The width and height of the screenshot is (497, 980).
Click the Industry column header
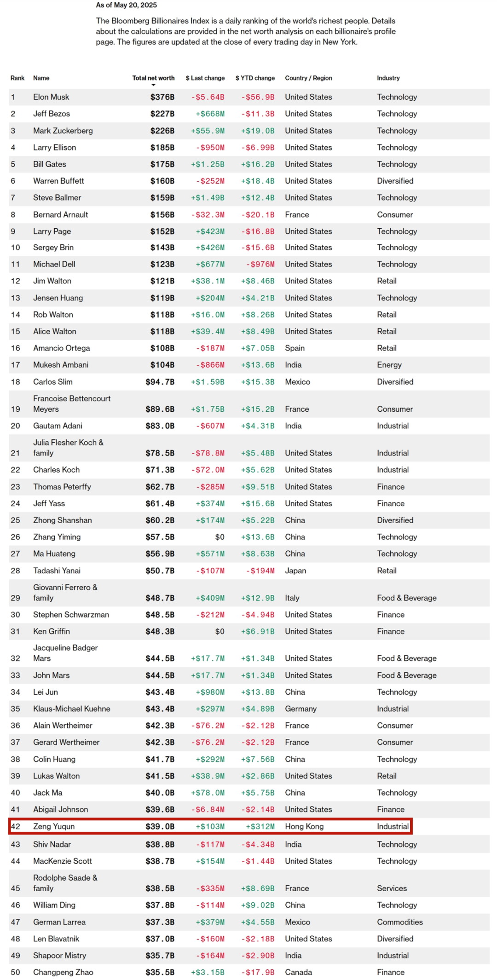[x=388, y=78]
